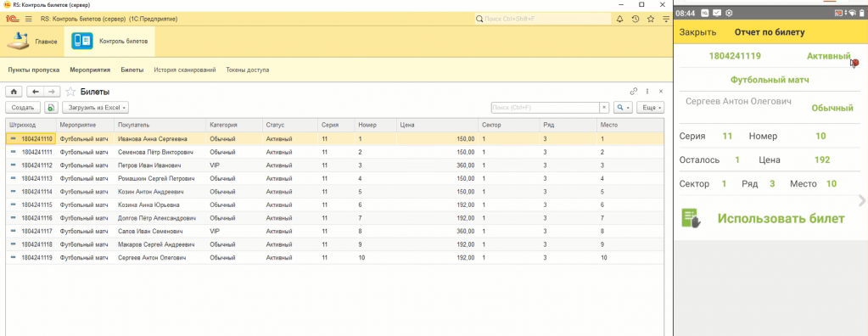868x336 pixels.
Task: Open the history clock icon
Action: click(x=636, y=19)
